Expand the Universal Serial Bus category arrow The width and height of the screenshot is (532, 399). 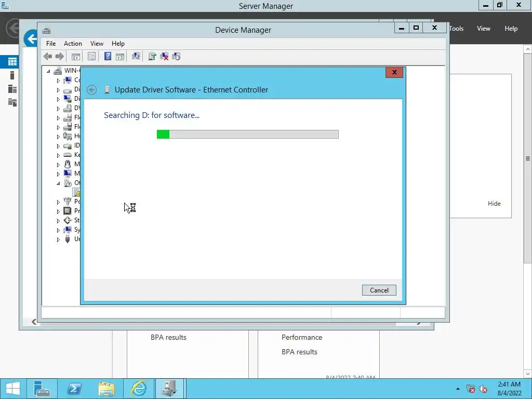58,239
